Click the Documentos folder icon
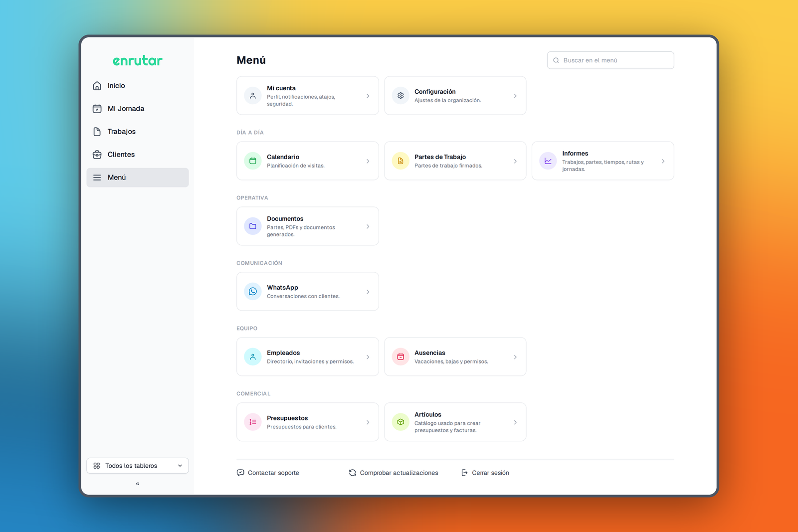This screenshot has height=532, width=798. 253,226
